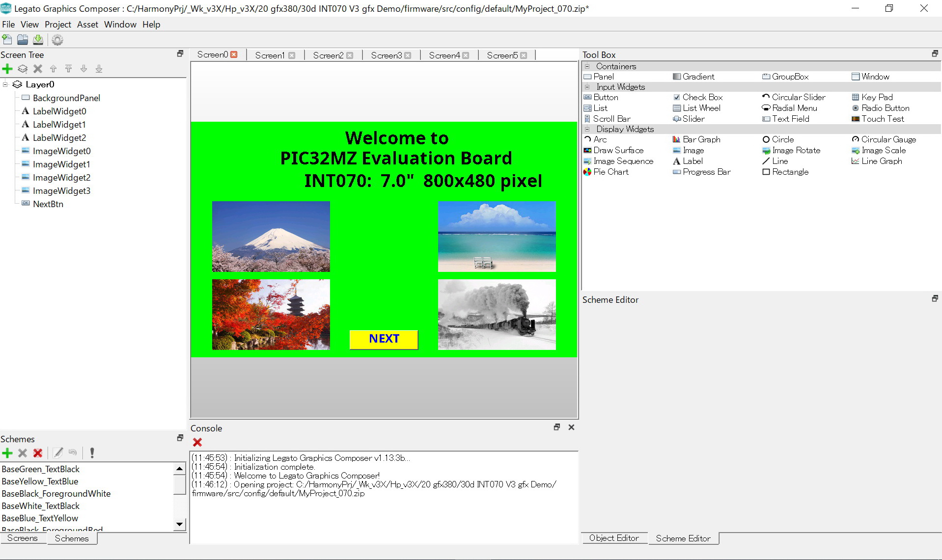Move selected widget to bottom
This screenshot has height=560, width=942.
point(99,69)
